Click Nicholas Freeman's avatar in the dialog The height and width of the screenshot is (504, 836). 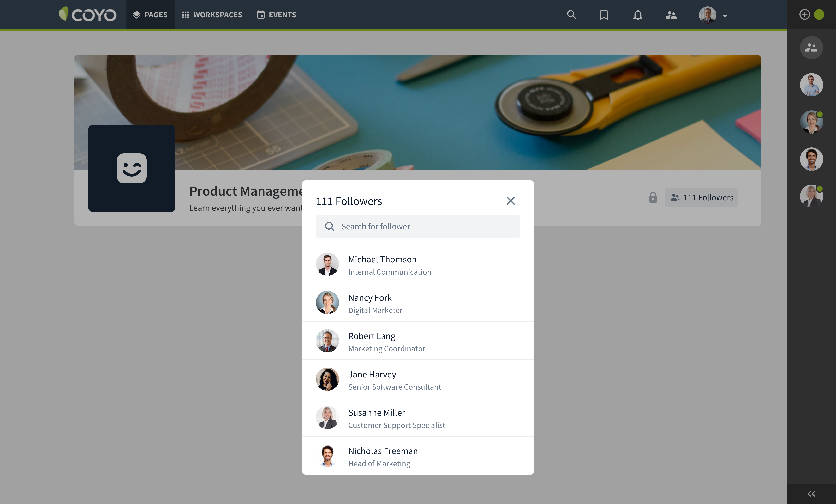click(327, 456)
